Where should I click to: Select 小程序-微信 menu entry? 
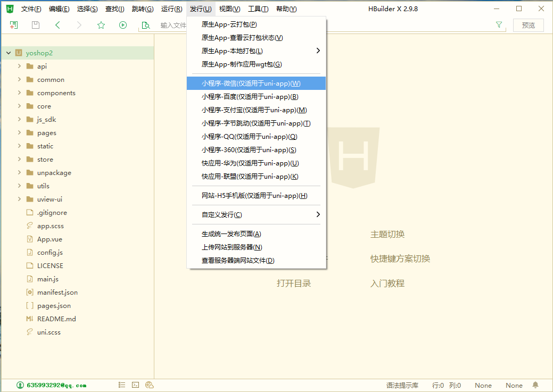(x=257, y=84)
